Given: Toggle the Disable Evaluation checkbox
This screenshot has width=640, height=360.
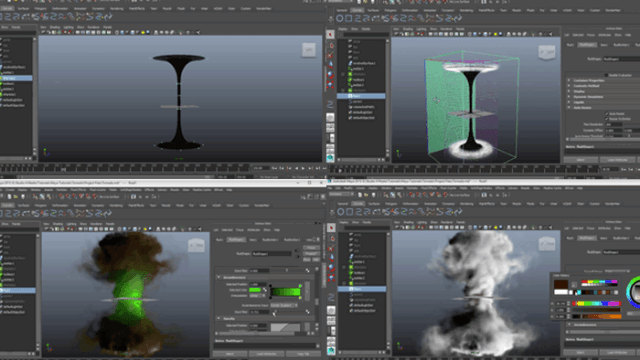Looking at the screenshot, I should click(x=606, y=75).
